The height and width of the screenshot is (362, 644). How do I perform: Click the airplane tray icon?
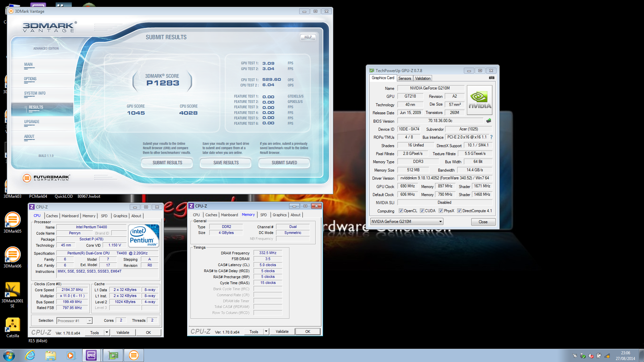(x=575, y=356)
